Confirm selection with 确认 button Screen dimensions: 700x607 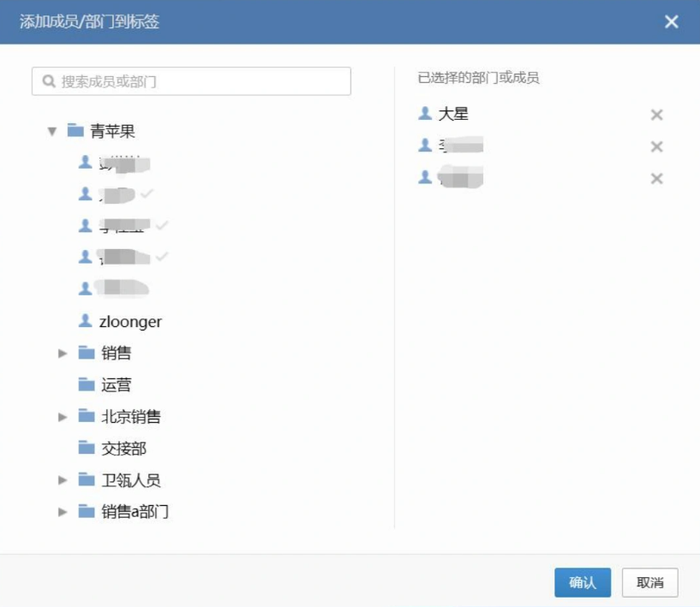point(583,582)
